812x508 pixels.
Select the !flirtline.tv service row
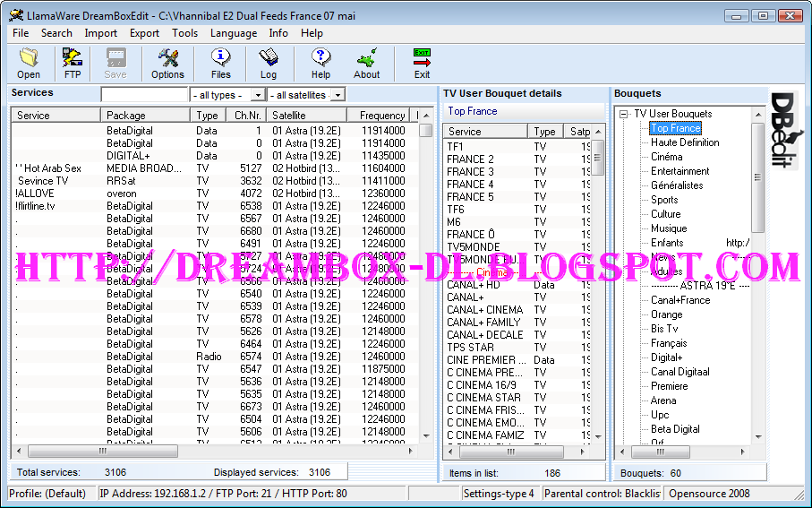click(x=215, y=206)
